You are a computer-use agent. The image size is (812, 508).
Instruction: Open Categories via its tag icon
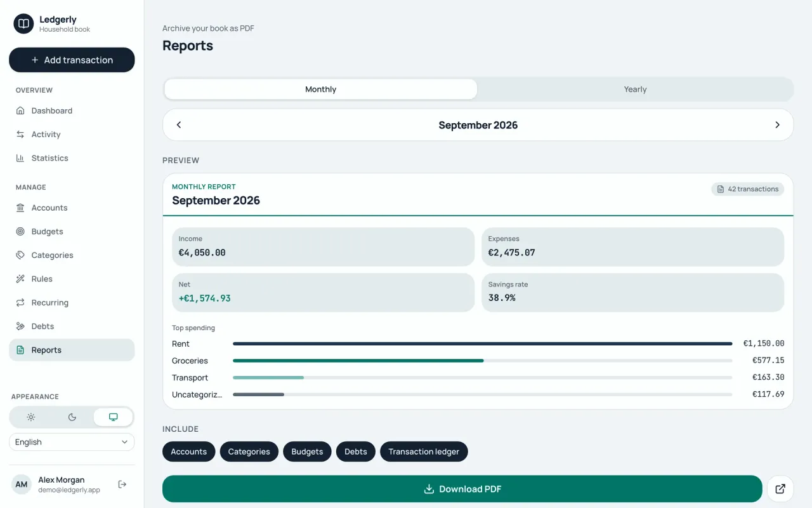tap(20, 255)
